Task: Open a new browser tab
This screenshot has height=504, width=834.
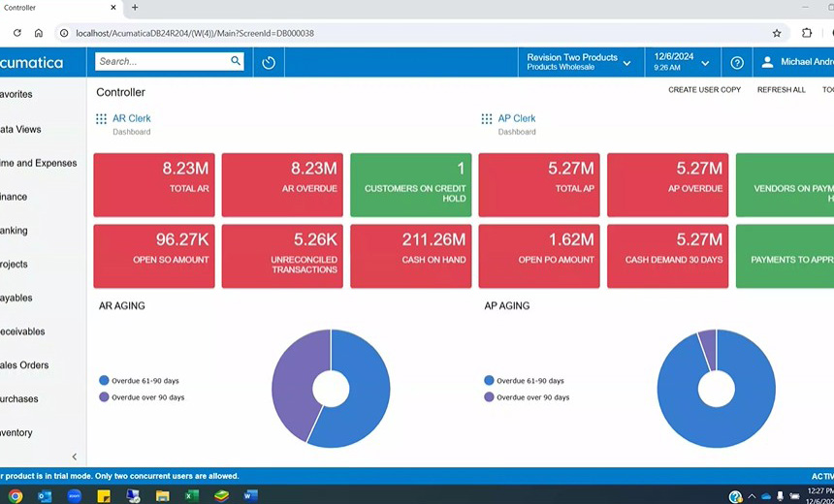Action: (x=135, y=8)
